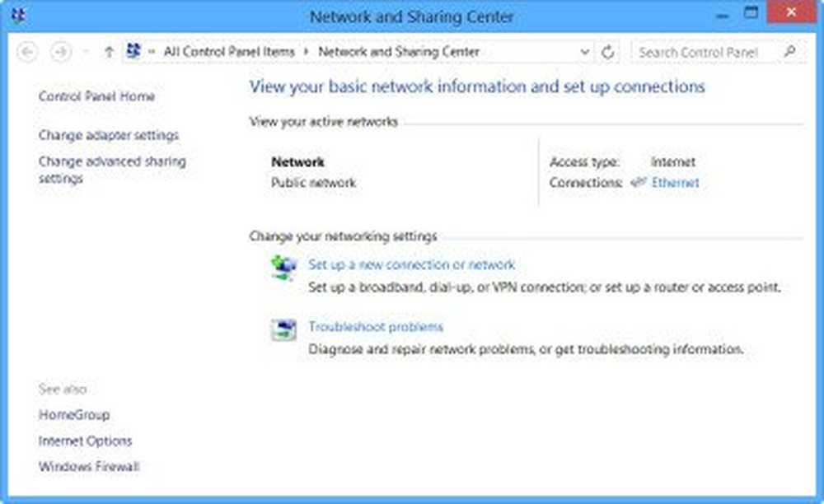This screenshot has height=504, width=824.
Task: Select All Control Panel Items breadcrumb
Action: pyautogui.click(x=228, y=52)
